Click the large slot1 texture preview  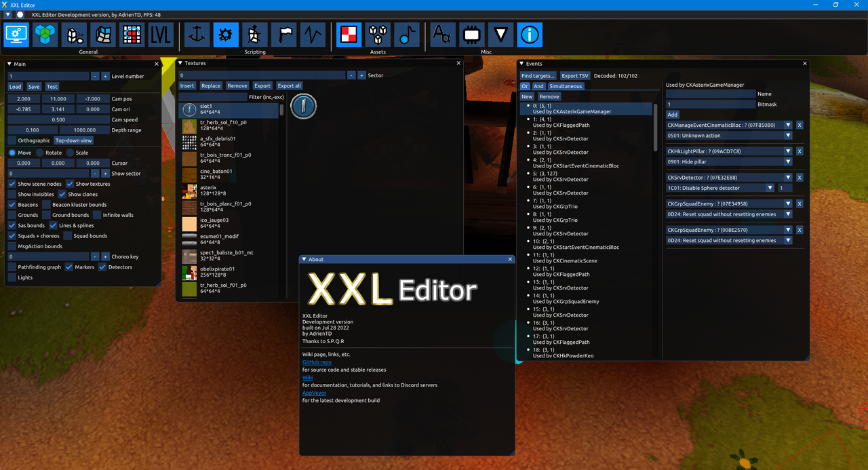point(304,106)
